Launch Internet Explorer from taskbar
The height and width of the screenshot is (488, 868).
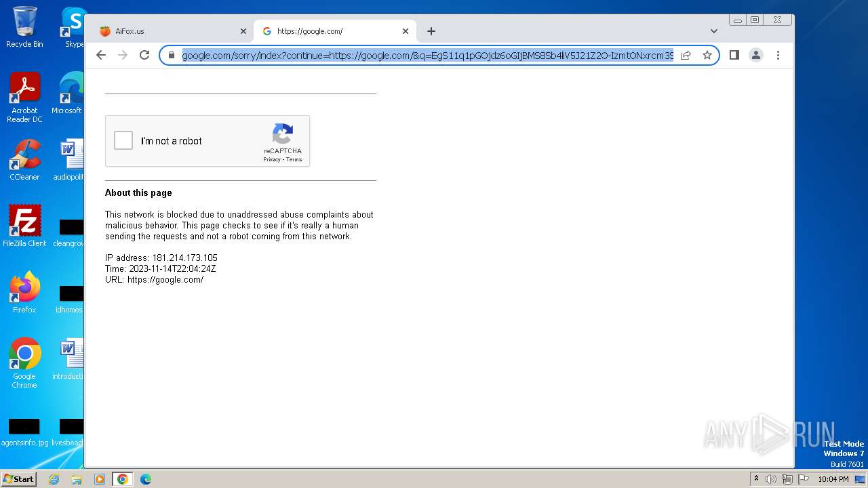click(54, 479)
